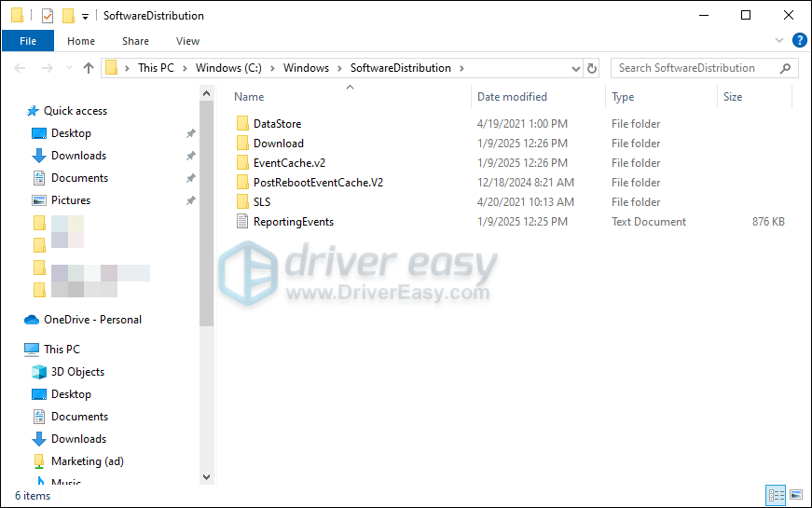
Task: Click Windows breadcrumb in address bar
Action: [306, 68]
